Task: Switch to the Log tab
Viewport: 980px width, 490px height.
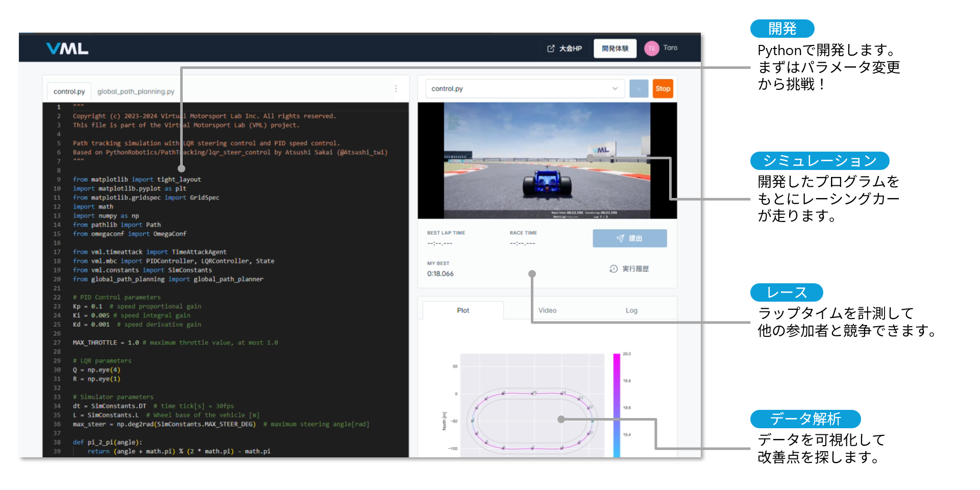Action: click(631, 310)
